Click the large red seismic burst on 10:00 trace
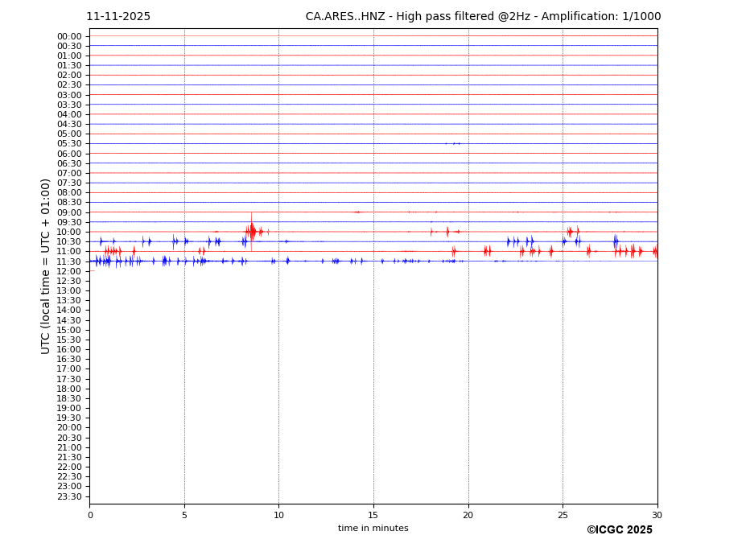 (252, 232)
